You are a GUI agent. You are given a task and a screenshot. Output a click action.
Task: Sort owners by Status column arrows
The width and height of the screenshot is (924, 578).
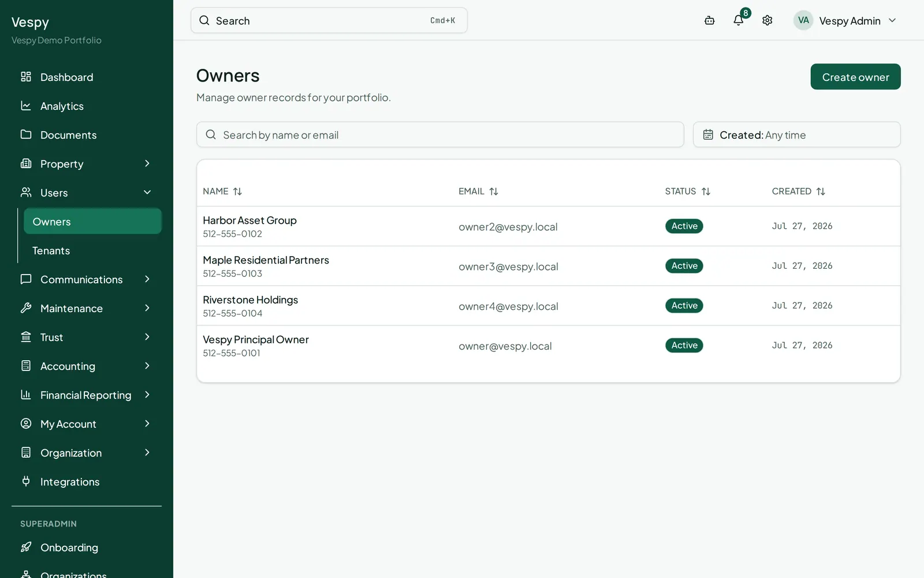[706, 191]
